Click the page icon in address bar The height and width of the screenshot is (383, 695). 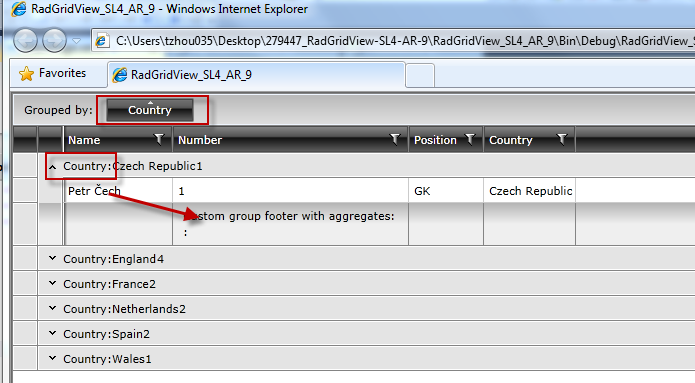pos(102,41)
